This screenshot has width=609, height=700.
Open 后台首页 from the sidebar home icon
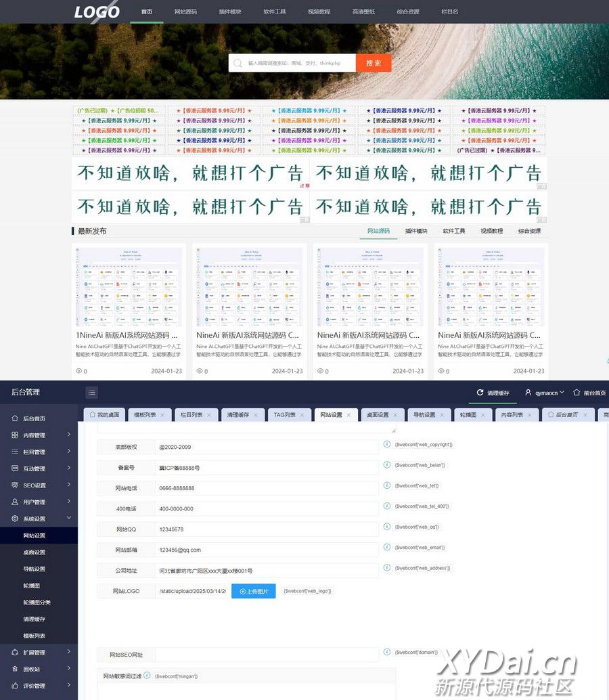(x=15, y=418)
